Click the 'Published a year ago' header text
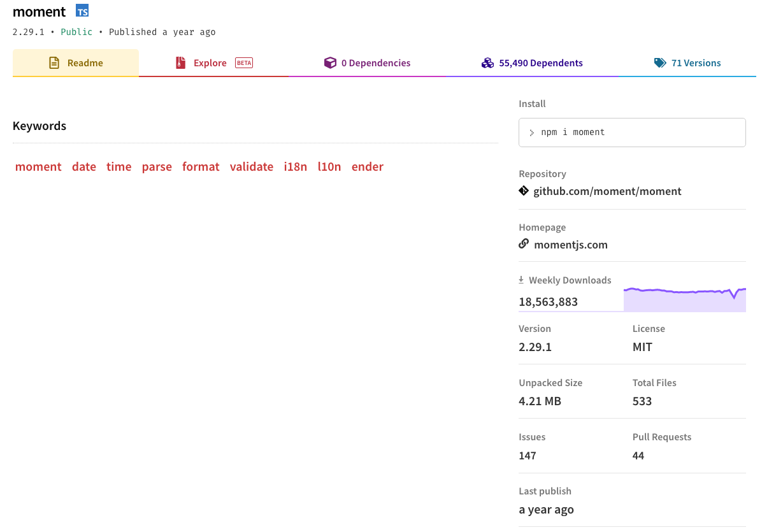Image resolution: width=783 pixels, height=532 pixels. [162, 32]
